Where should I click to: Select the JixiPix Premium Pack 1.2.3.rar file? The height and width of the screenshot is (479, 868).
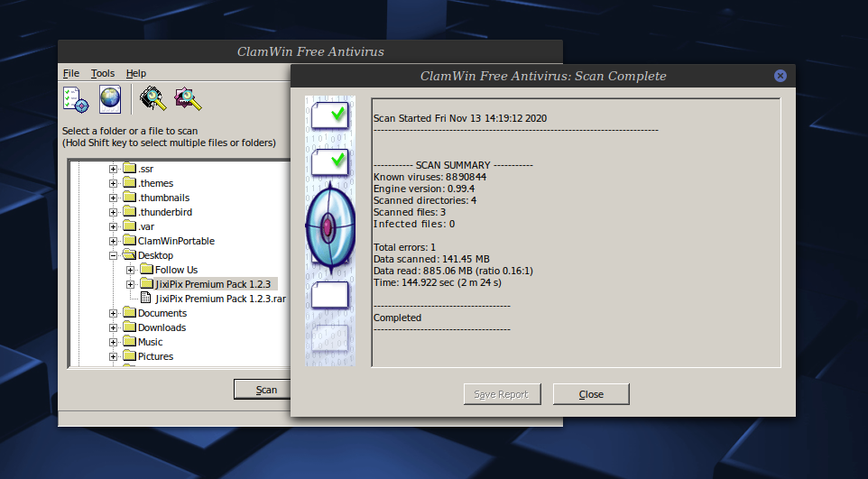click(221, 299)
